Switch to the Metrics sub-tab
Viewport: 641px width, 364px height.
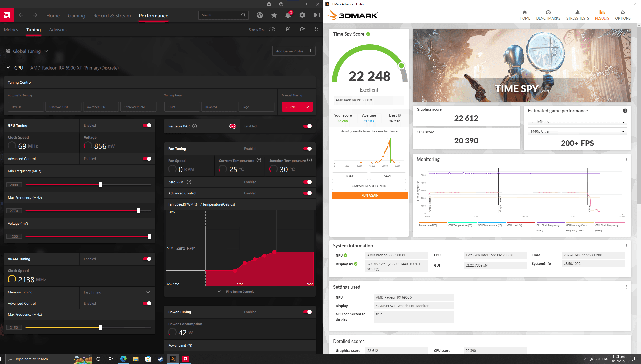pos(11,30)
